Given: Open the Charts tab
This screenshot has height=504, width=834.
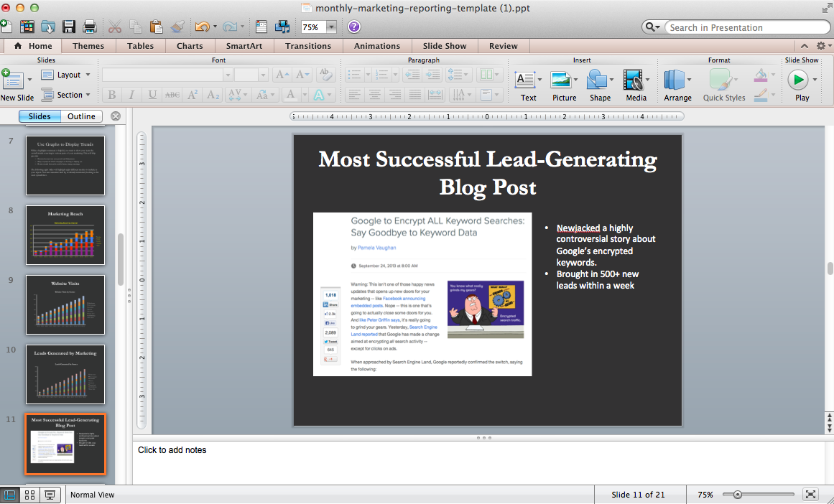Looking at the screenshot, I should coord(190,46).
